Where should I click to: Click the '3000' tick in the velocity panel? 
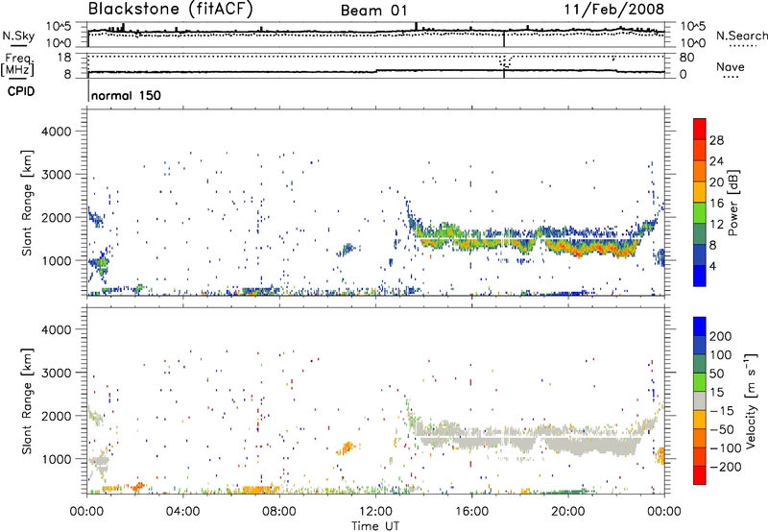56,373
